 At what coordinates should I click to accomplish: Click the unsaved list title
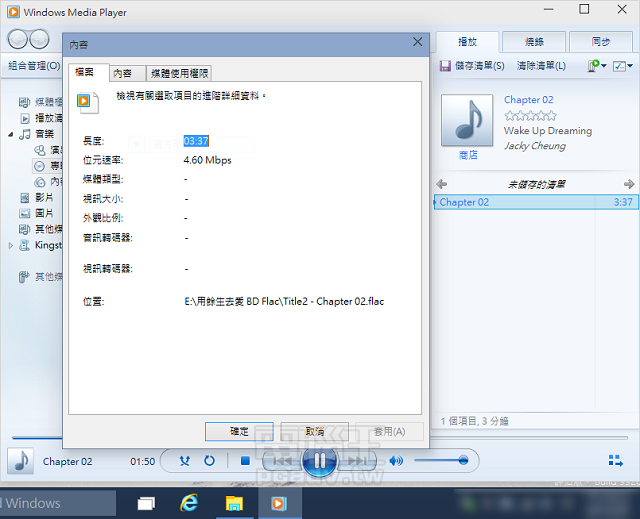click(x=536, y=184)
